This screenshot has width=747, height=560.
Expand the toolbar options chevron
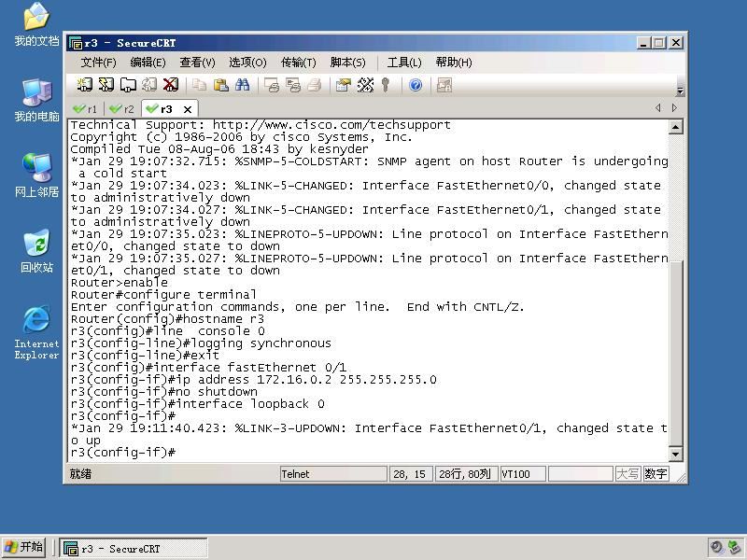[680, 91]
